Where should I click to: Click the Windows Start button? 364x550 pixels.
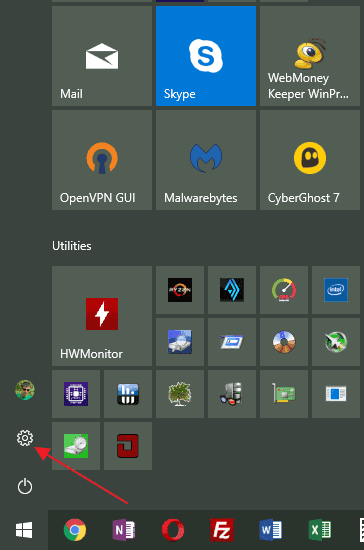(24, 530)
